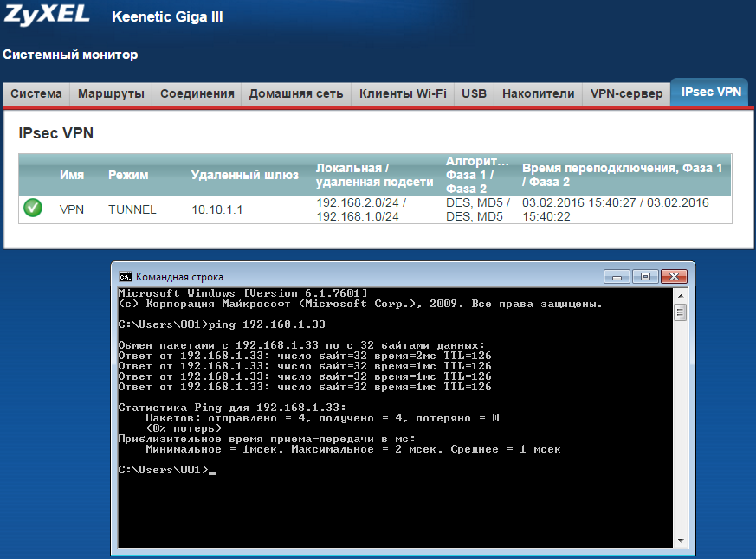756x559 pixels.
Task: Click the green VPN connected status icon
Action: click(x=33, y=209)
